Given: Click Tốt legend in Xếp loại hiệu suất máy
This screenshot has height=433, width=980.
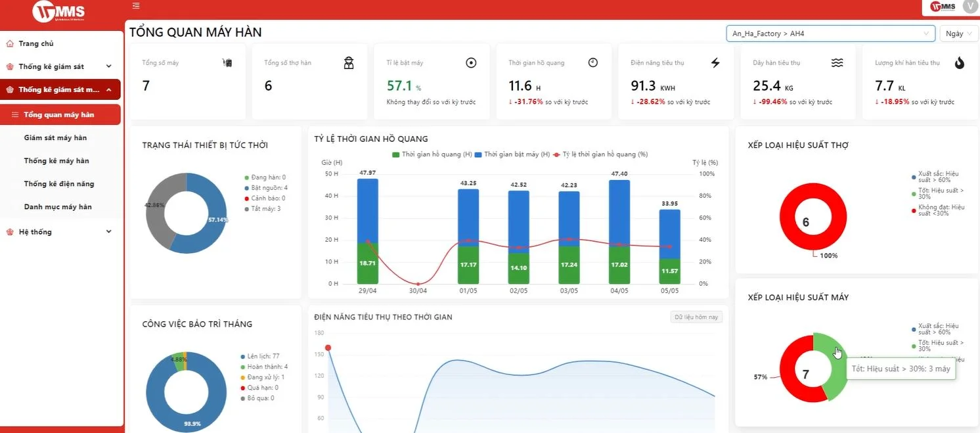Looking at the screenshot, I should (938, 346).
